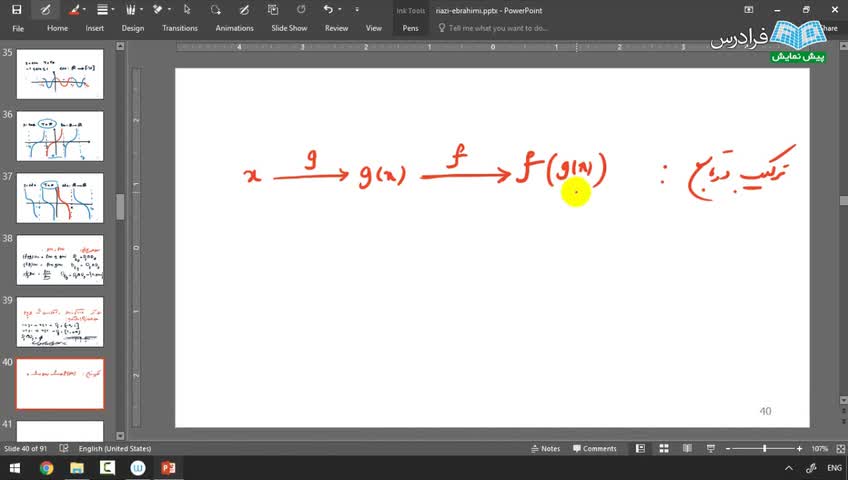848x480 pixels.
Task: Switch to the Pens tab
Action: tap(410, 28)
